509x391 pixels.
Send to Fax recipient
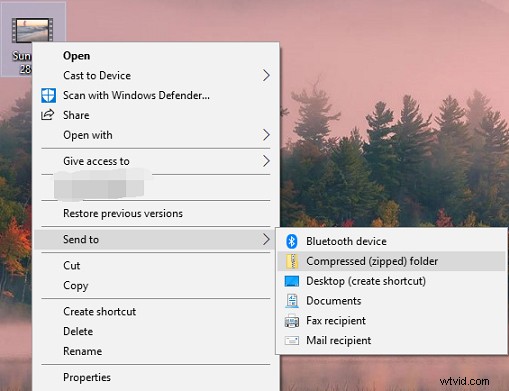[x=392, y=321]
